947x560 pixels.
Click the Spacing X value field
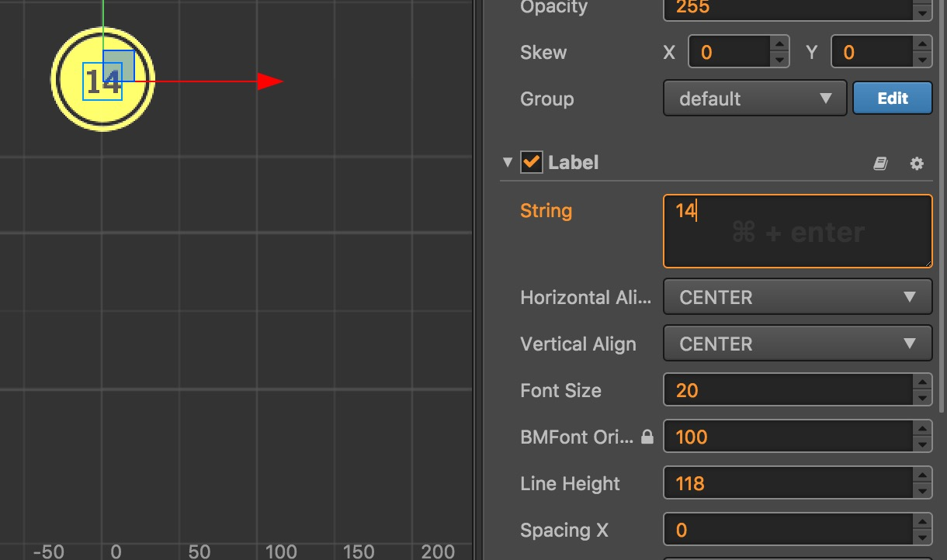(x=787, y=531)
